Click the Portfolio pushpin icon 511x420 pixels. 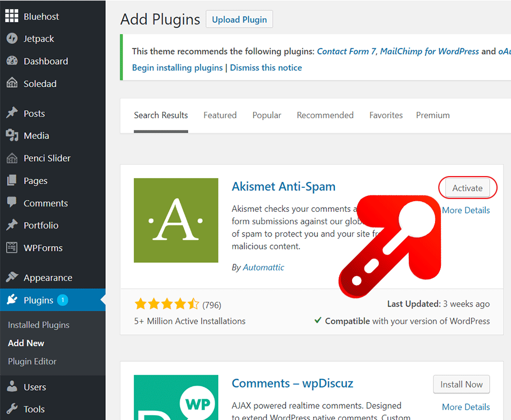pos(12,225)
